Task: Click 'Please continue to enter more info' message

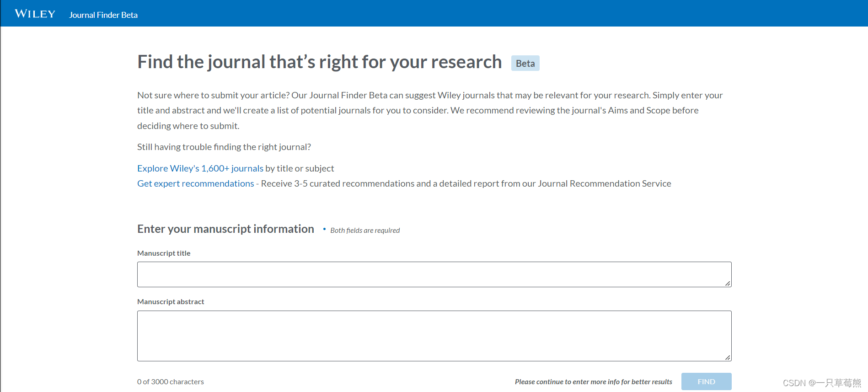Action: [594, 381]
